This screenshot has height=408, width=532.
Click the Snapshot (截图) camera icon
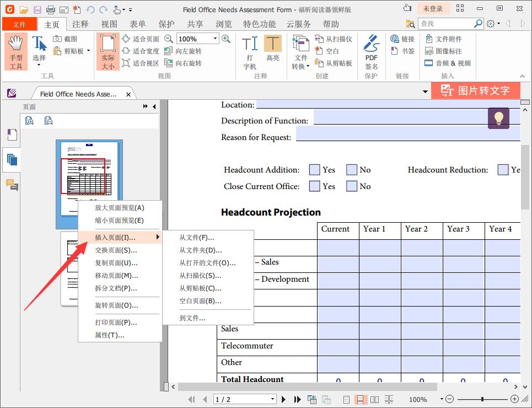(x=57, y=39)
